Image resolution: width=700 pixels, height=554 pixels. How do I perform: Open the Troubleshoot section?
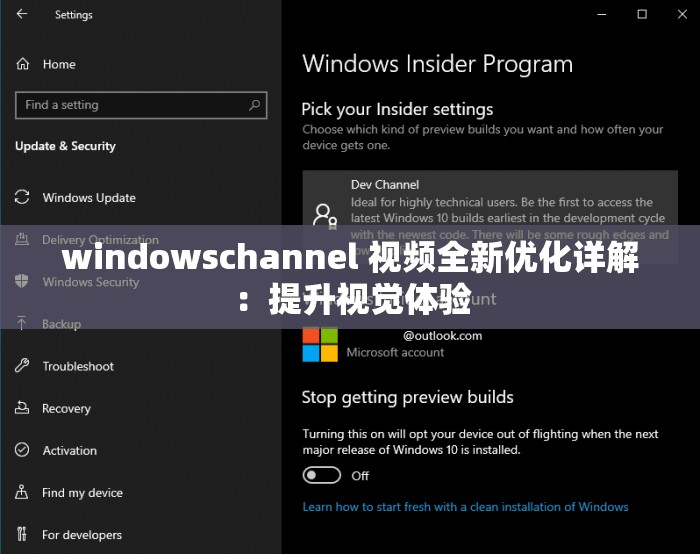78,367
